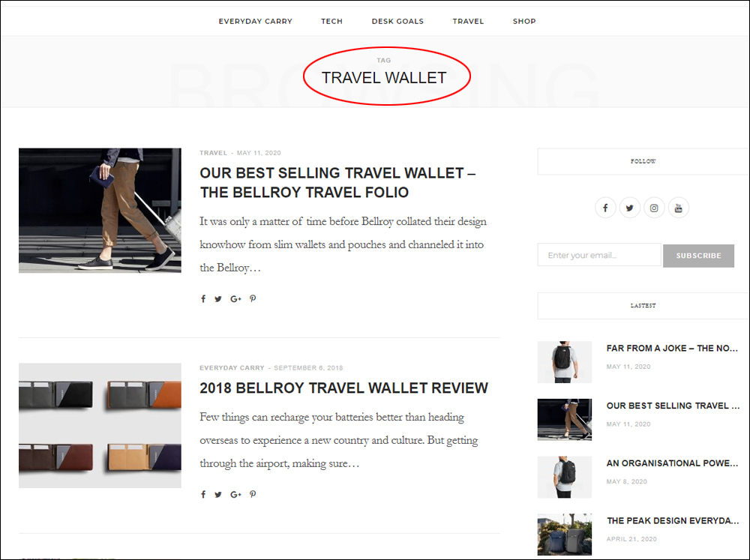Open the Everyday Carry menu item
The width and height of the screenshot is (750, 560).
point(256,21)
